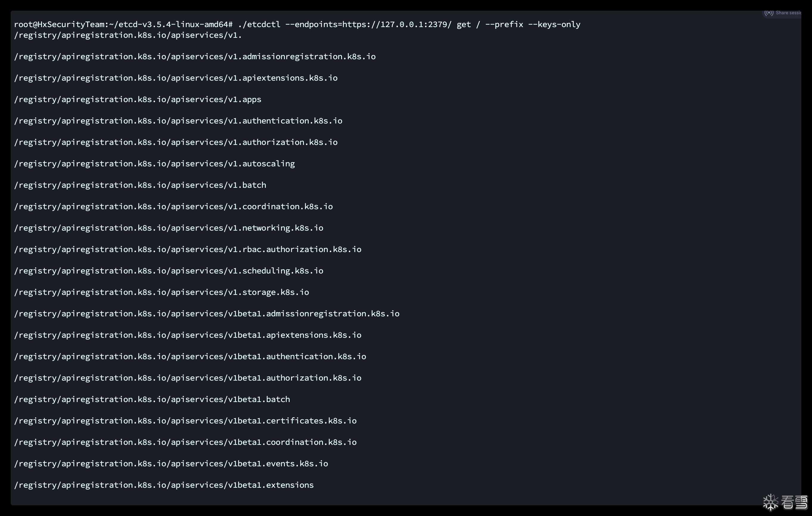This screenshot has width=812, height=516.
Task: Click the Share session button label
Action: pyautogui.click(x=788, y=13)
